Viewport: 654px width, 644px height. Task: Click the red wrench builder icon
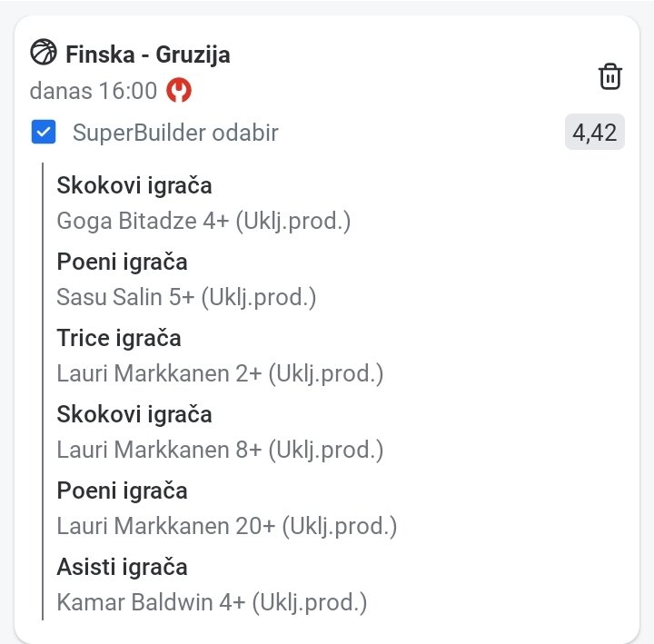180,91
